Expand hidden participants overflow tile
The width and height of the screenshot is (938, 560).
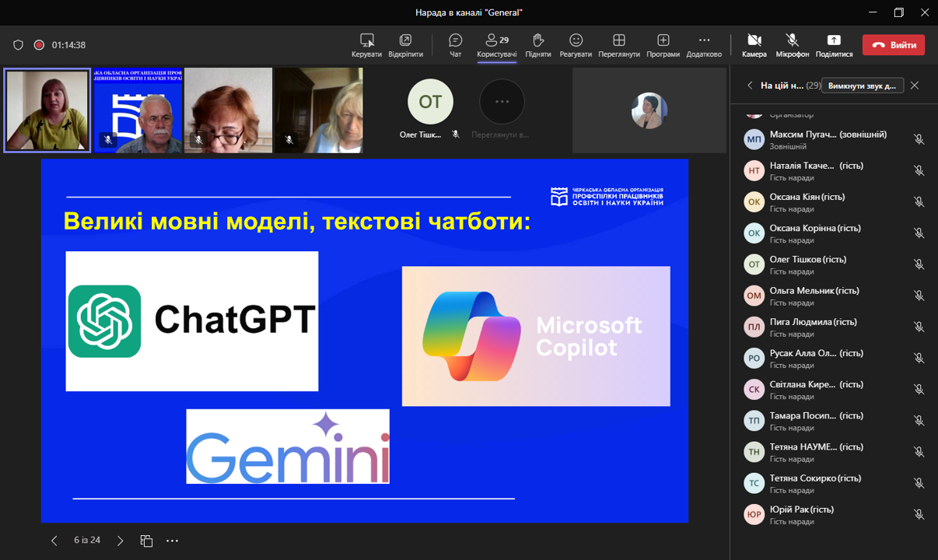tap(502, 102)
